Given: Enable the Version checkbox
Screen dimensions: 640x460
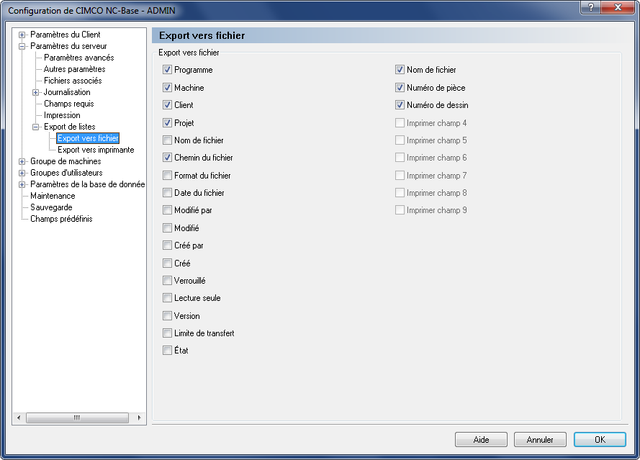Looking at the screenshot, I should pos(167,316).
